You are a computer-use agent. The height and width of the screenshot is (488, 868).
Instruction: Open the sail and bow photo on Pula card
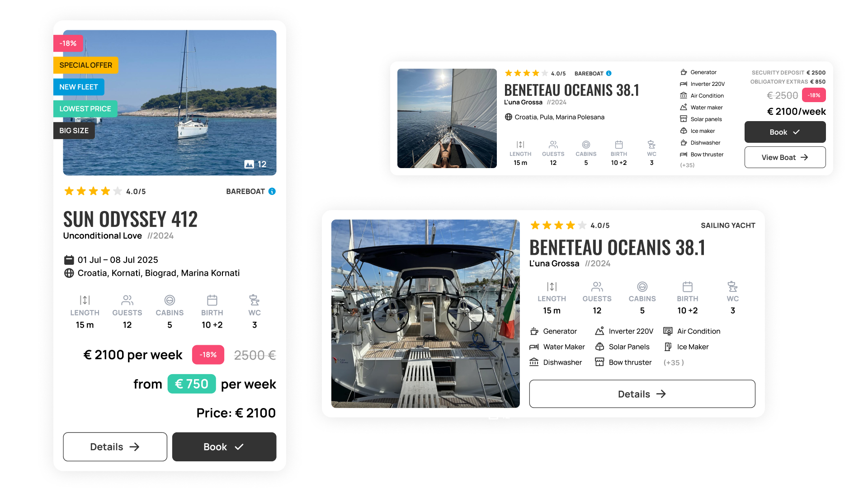click(x=447, y=118)
